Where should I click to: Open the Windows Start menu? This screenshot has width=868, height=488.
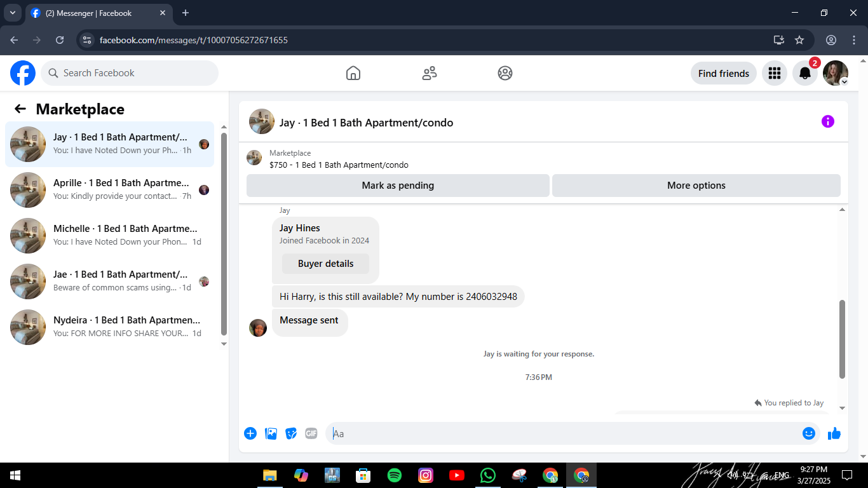[15, 475]
